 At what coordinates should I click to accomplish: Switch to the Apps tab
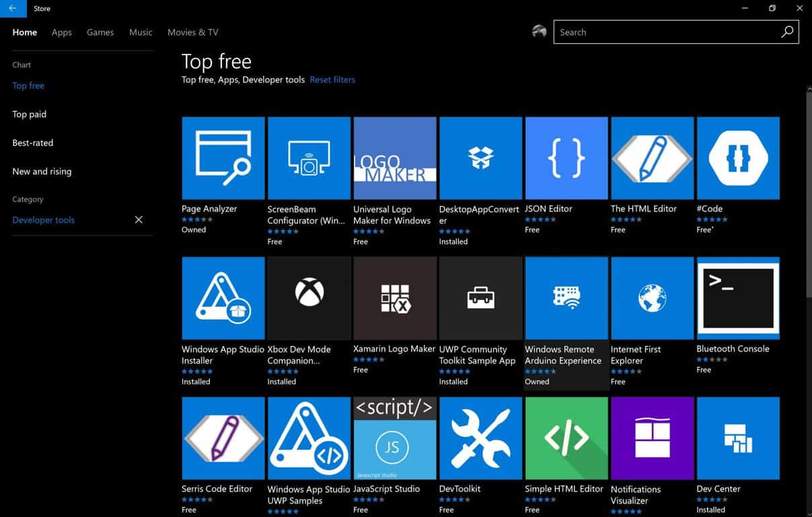(62, 32)
